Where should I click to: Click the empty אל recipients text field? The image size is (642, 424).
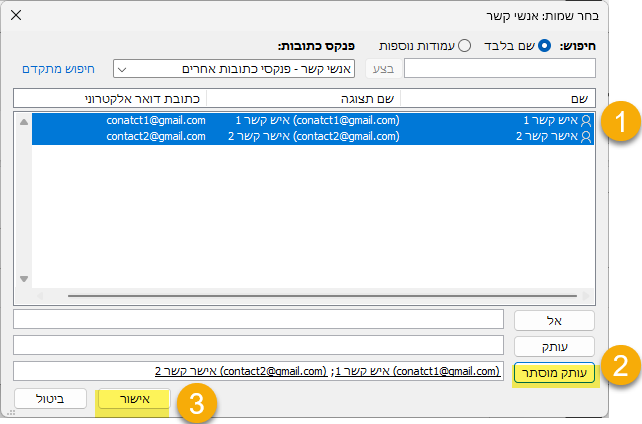[258, 320]
